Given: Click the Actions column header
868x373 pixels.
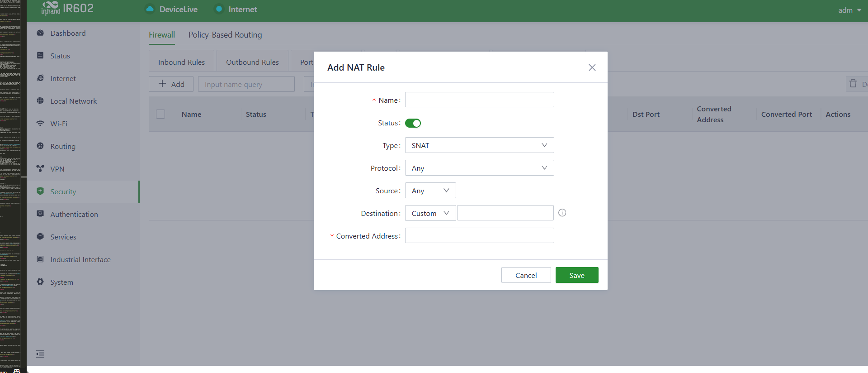Looking at the screenshot, I should tap(838, 115).
